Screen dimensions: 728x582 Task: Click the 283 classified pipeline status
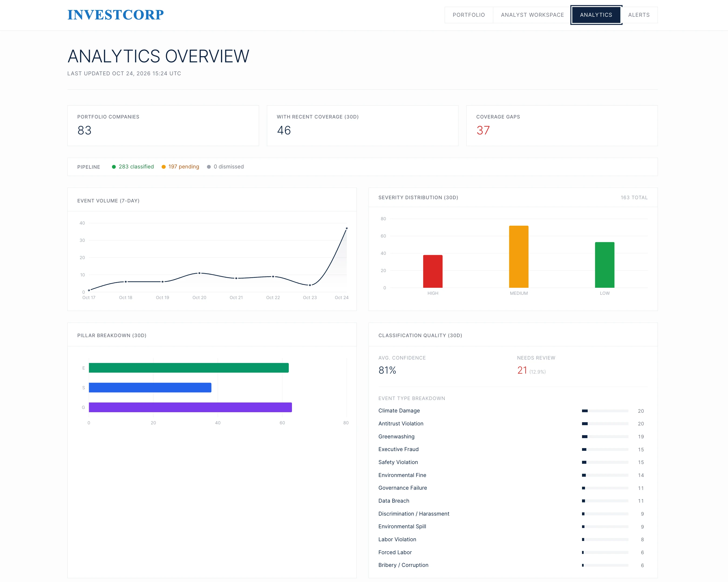(x=133, y=167)
